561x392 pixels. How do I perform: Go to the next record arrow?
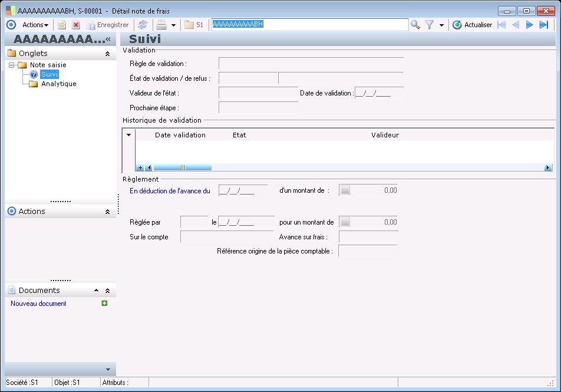[x=529, y=25]
